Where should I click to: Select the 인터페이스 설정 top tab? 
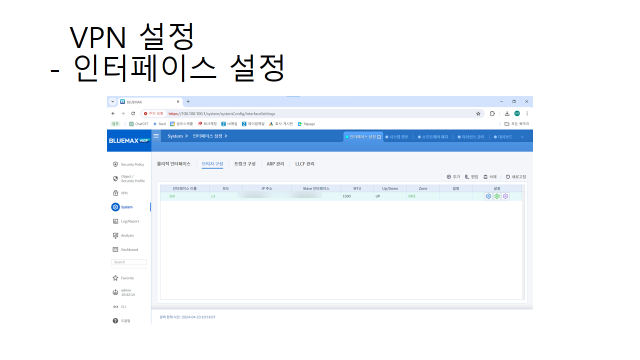pos(363,137)
